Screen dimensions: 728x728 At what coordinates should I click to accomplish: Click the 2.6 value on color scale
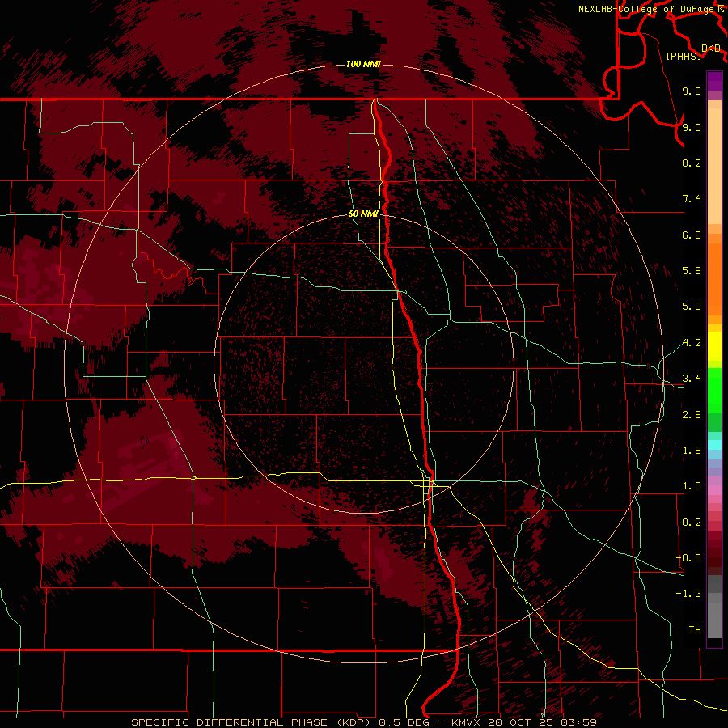[x=692, y=415]
